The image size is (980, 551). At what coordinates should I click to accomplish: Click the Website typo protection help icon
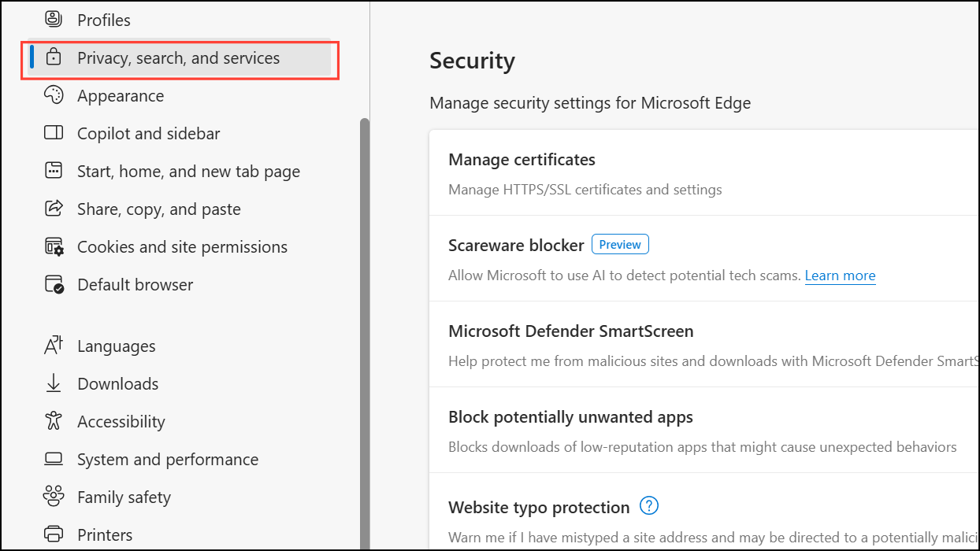click(x=648, y=506)
